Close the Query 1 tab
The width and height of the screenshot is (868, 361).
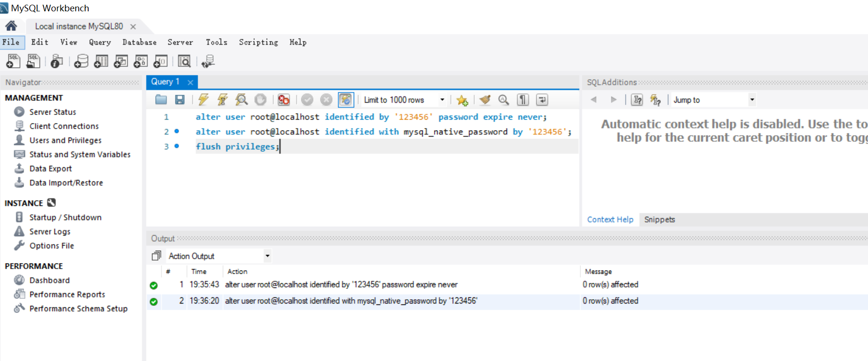[x=191, y=82]
